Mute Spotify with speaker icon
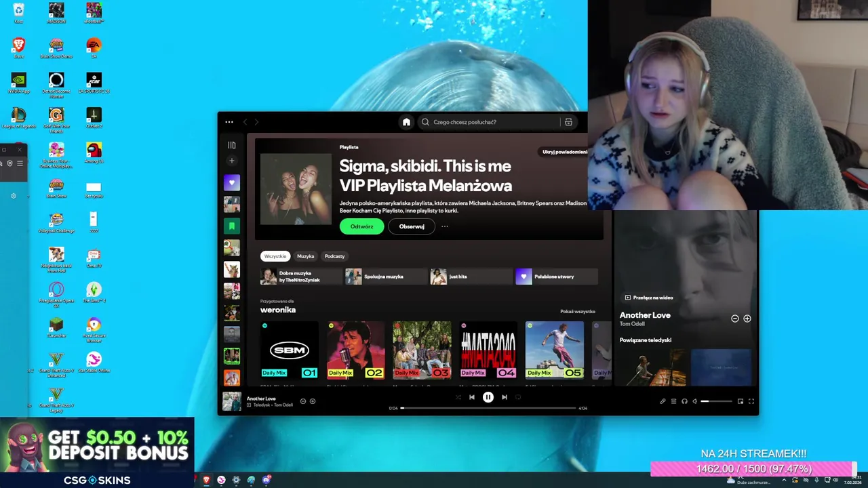 [694, 401]
